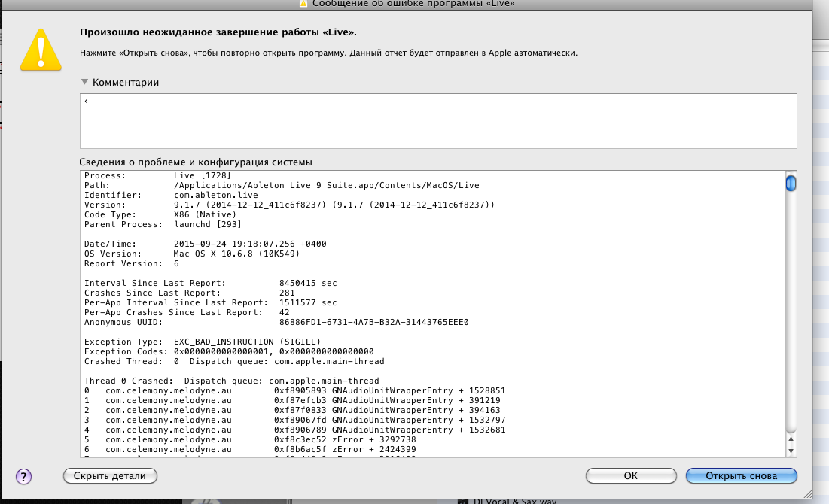Click the report scrollbar's blue thumb
This screenshot has width=829, height=504.
(x=791, y=184)
